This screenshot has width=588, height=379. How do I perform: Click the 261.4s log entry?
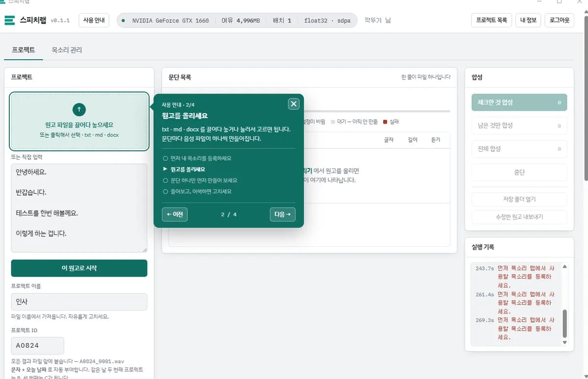(x=515, y=303)
